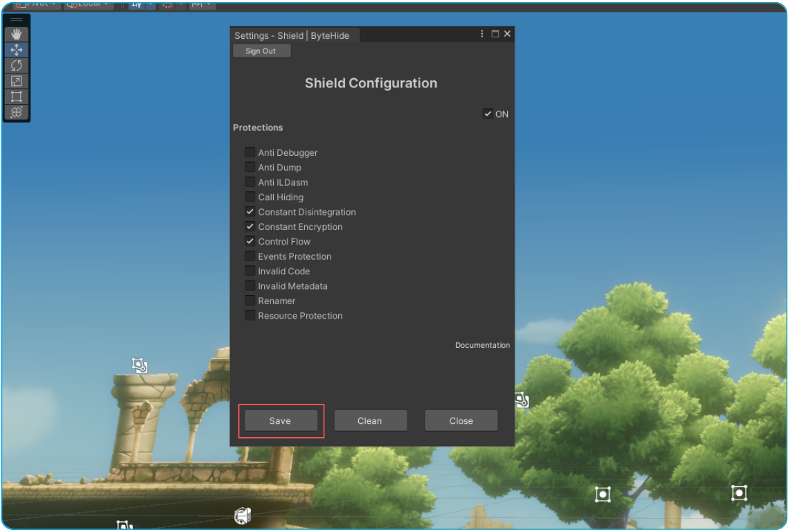Select the Hand tool in the toolbar

[x=15, y=33]
